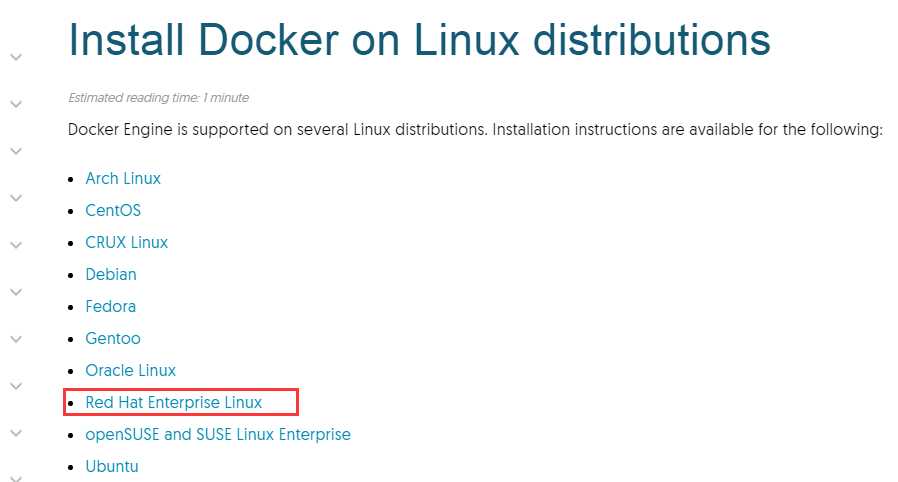Open the Ubuntu installation link
The height and width of the screenshot is (482, 898).
pos(112,467)
